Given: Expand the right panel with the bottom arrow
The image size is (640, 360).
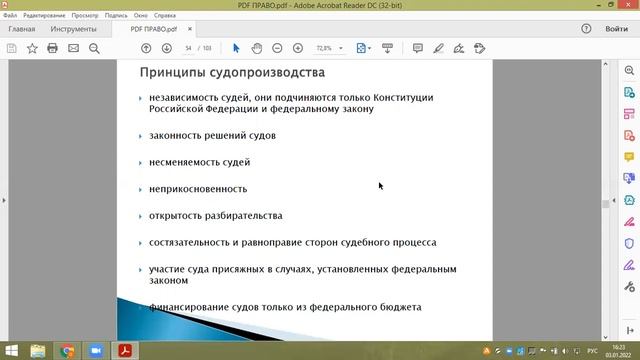Looking at the screenshot, I should [629, 330].
